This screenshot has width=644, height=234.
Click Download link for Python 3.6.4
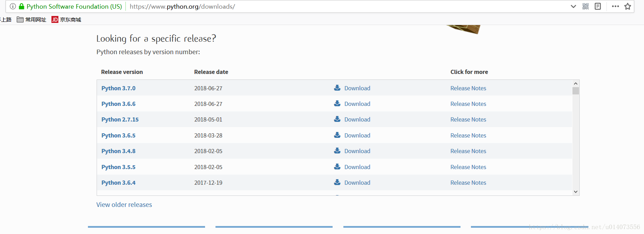point(357,183)
